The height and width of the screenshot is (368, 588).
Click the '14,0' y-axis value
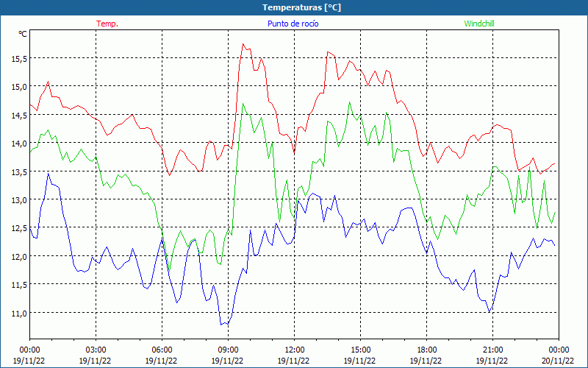coord(20,144)
